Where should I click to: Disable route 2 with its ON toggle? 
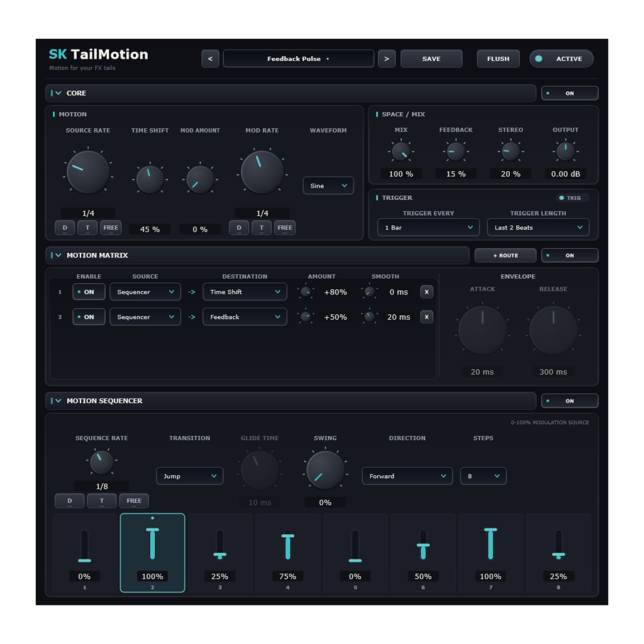[x=89, y=317]
